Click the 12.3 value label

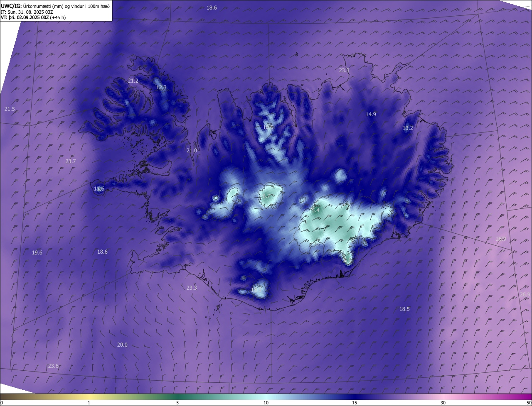(161, 88)
